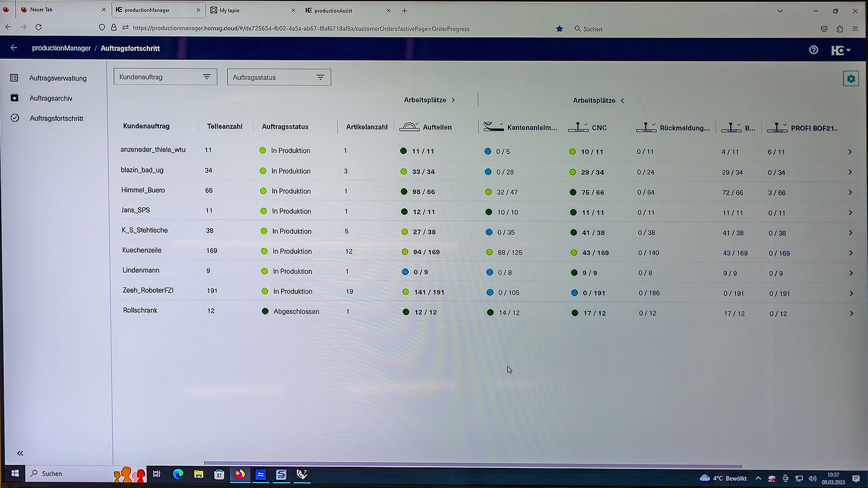Bookmark page with star icon
868x488 pixels.
click(559, 29)
